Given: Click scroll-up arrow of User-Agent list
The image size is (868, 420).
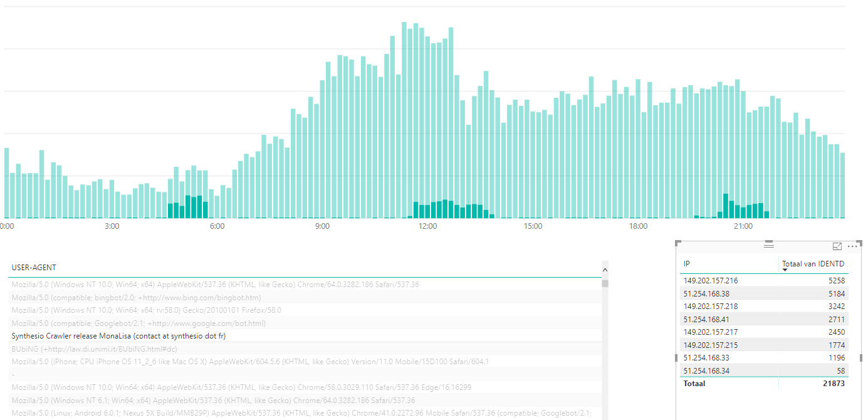Looking at the screenshot, I should [605, 270].
